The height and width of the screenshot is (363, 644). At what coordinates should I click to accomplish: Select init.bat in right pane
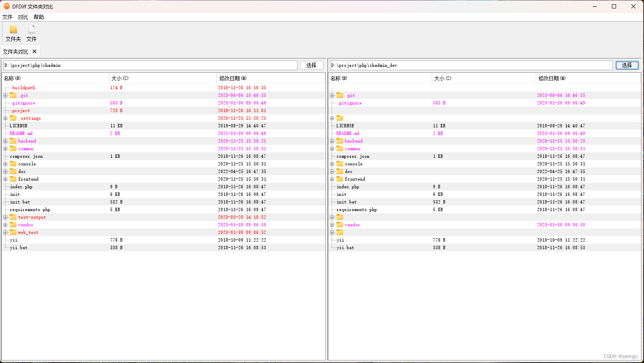coord(347,202)
